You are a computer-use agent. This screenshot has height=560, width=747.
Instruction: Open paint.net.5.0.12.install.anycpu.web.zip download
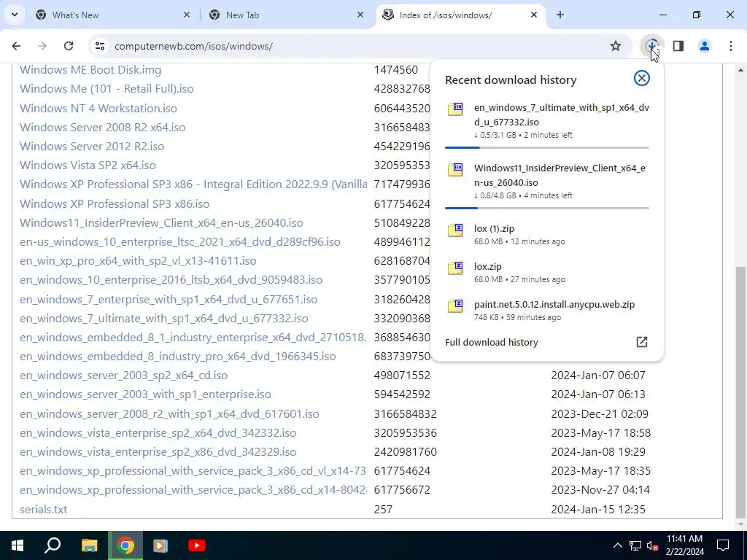(554, 304)
